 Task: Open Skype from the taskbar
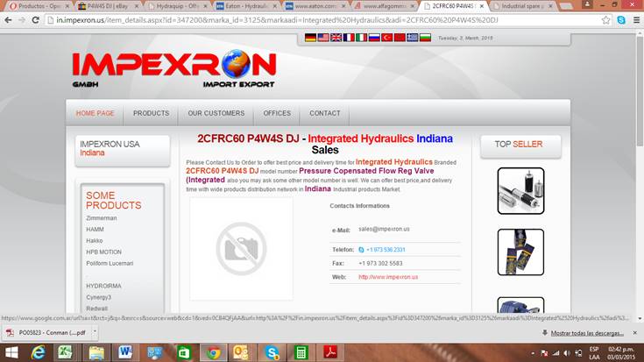272,352
